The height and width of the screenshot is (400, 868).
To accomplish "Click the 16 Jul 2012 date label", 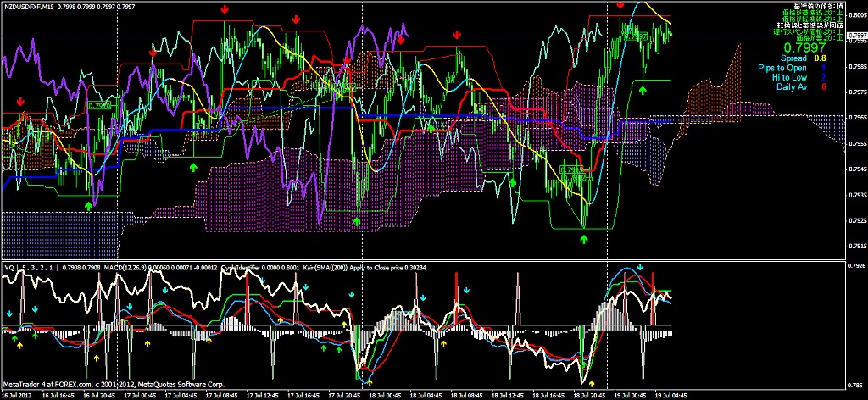I will (x=17, y=396).
